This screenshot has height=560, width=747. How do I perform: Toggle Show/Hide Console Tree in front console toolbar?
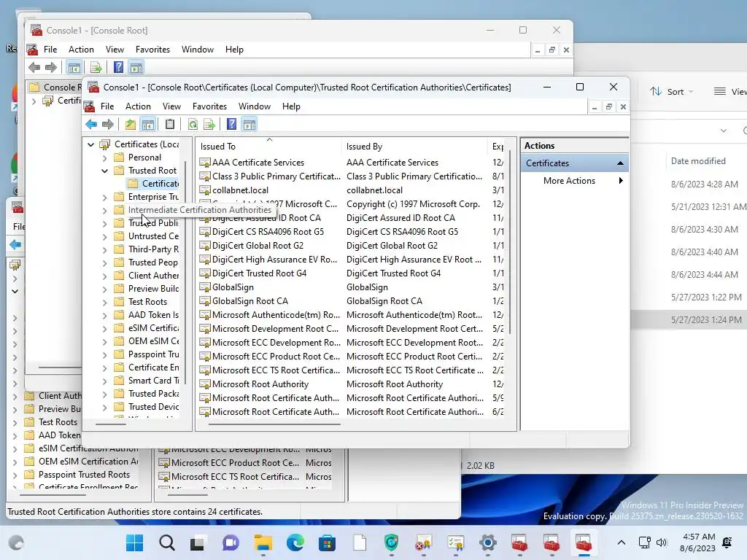tap(148, 125)
